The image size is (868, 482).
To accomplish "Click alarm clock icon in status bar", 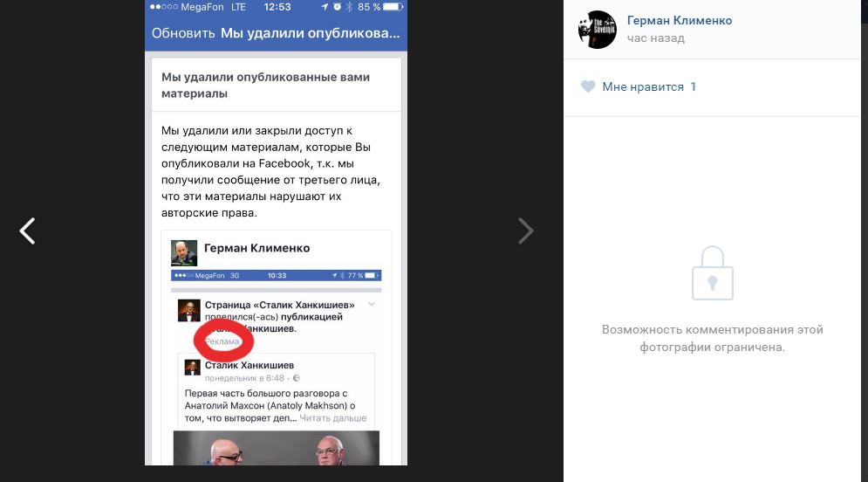I will coord(337,7).
